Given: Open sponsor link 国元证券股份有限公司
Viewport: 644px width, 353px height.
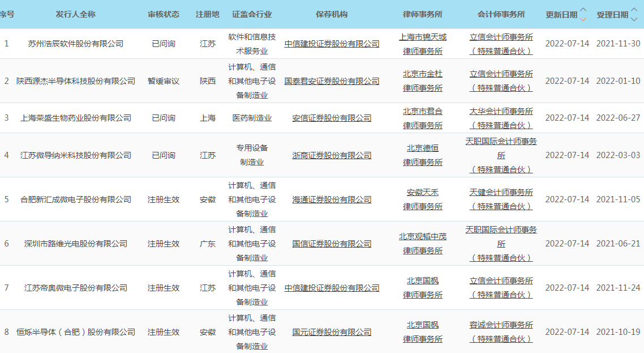Looking at the screenshot, I should click(x=332, y=332).
